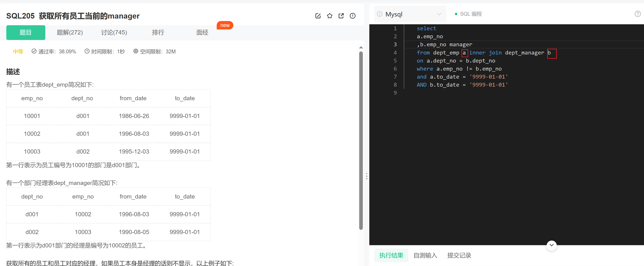Click line 7 'and a.to_date' condition
Screen dimensions: 644x266
point(462,77)
